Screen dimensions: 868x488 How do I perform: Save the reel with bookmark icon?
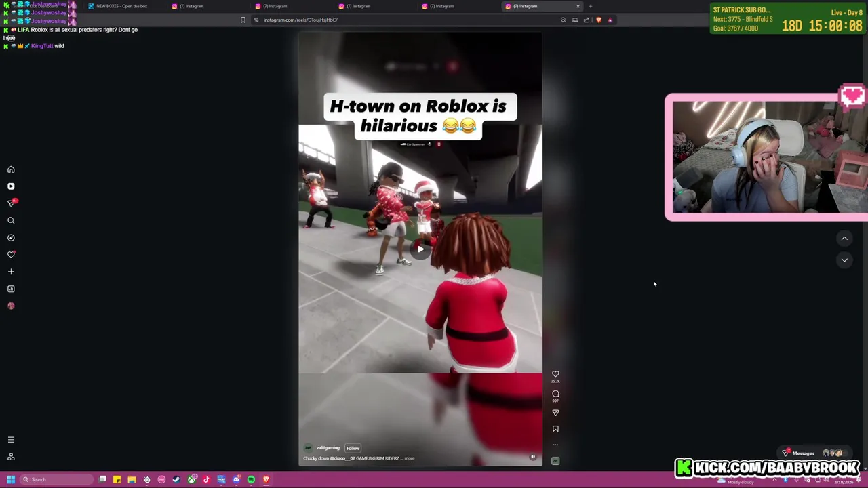[555, 428]
